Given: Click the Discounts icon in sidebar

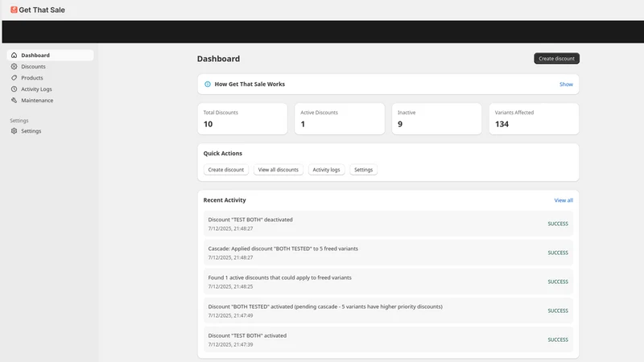Looking at the screenshot, I should pos(14,67).
